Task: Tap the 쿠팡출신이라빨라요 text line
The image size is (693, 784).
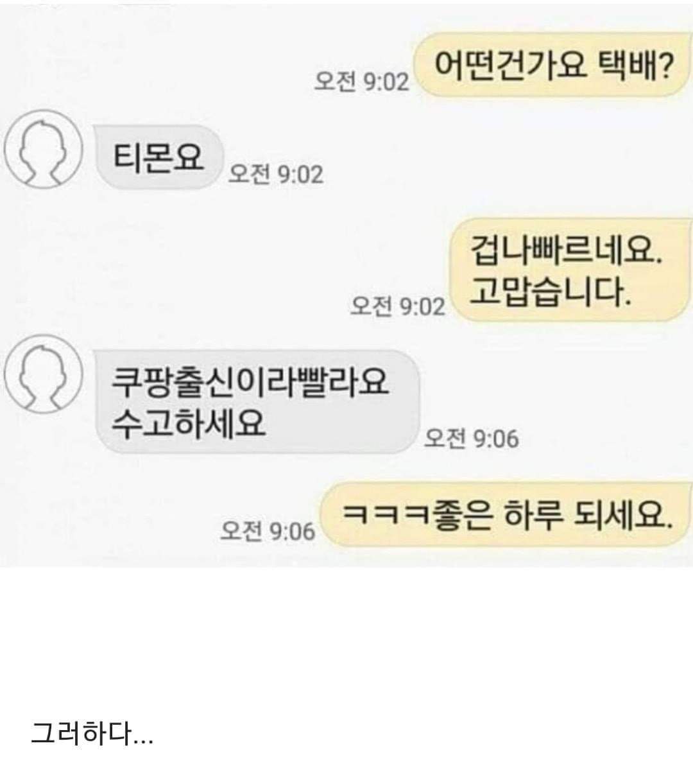Action: tap(251, 382)
